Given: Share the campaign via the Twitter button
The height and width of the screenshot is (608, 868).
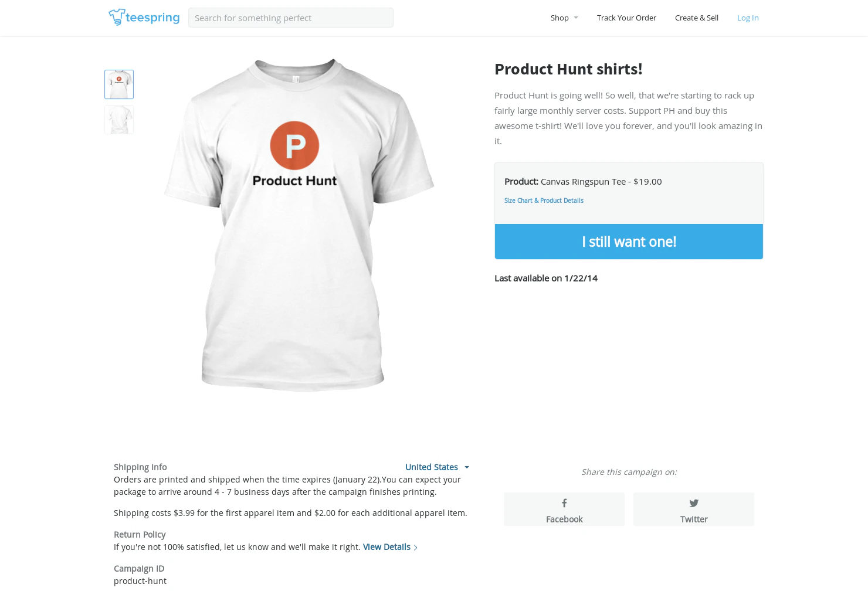Looking at the screenshot, I should pos(693,509).
